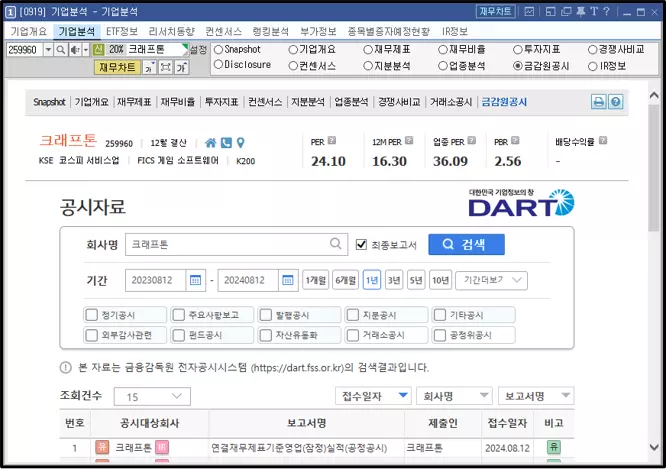Open the end date calendar icon
Image resolution: width=666 pixels, height=469 pixels.
click(x=288, y=280)
